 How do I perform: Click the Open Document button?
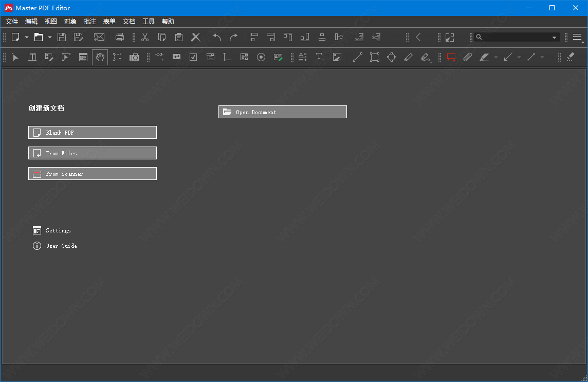pyautogui.click(x=283, y=112)
